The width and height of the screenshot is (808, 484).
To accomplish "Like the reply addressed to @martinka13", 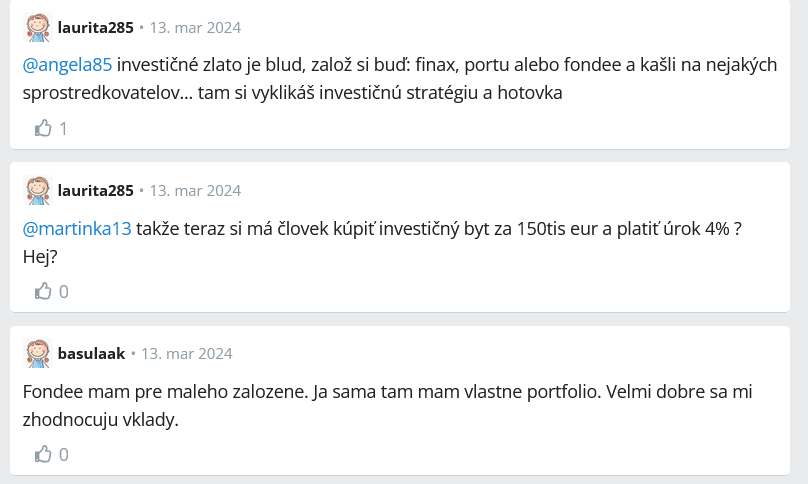I will [43, 291].
